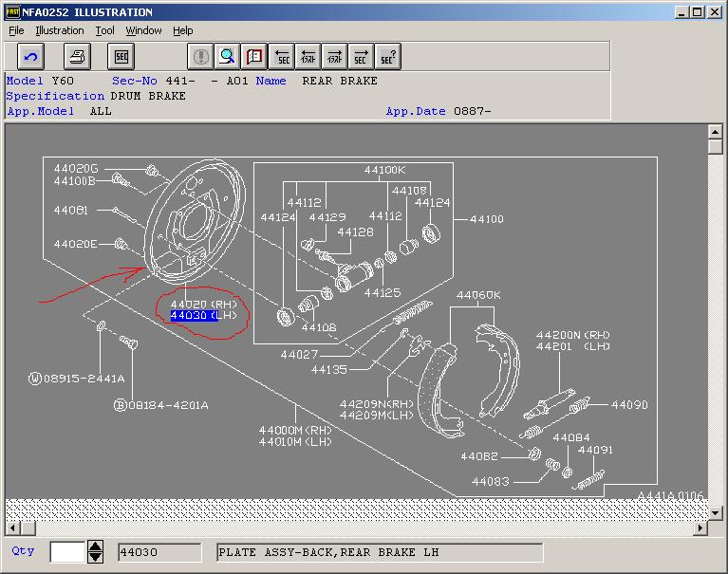
Task: Open the SEC section list icon
Action: point(121,57)
